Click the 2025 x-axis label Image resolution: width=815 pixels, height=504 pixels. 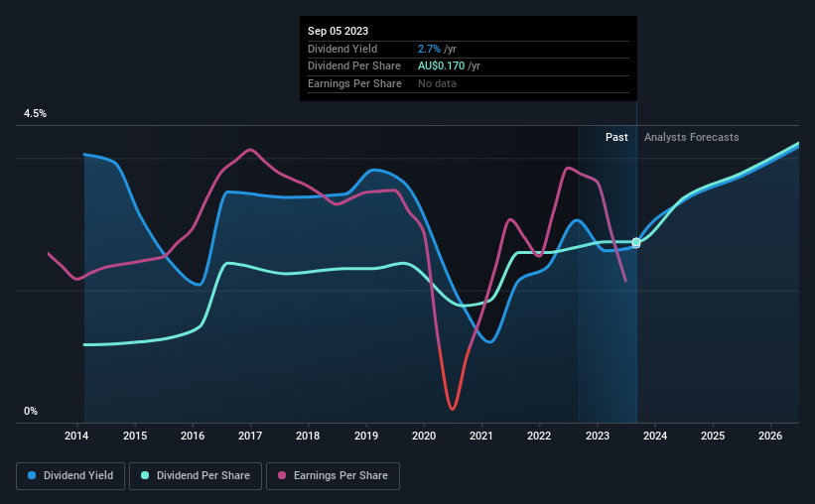click(713, 436)
